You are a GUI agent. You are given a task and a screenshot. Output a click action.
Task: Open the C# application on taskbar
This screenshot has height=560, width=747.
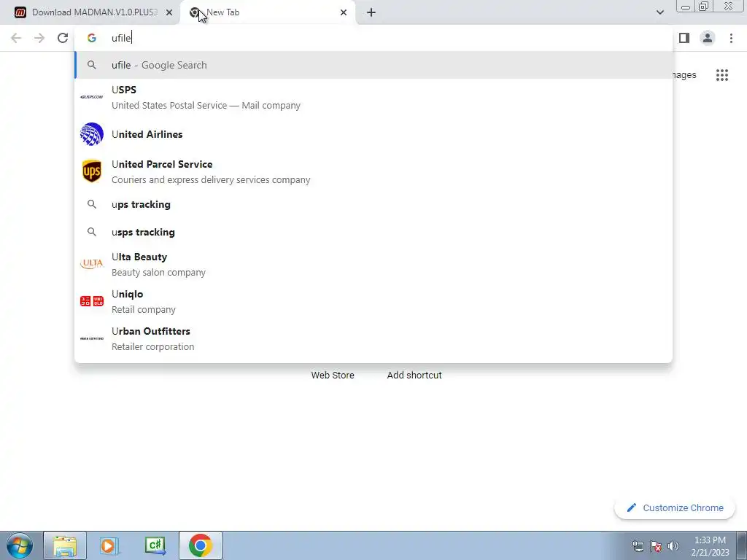pos(155,545)
